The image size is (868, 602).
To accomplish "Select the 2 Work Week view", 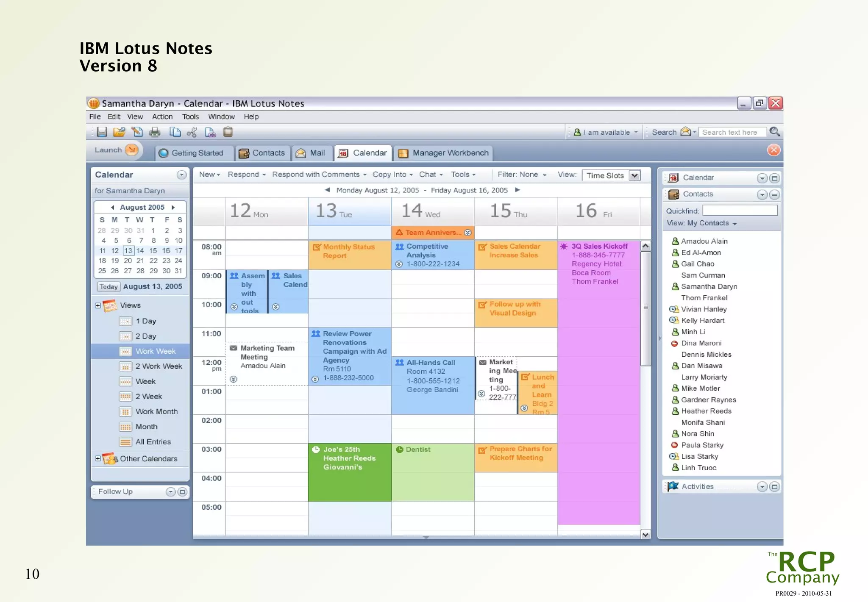I will click(x=151, y=366).
